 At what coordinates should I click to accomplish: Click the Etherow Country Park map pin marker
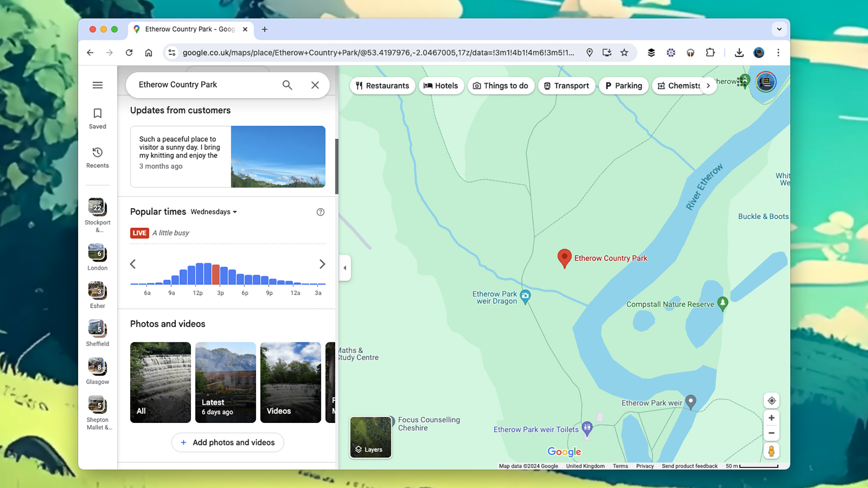(564, 257)
